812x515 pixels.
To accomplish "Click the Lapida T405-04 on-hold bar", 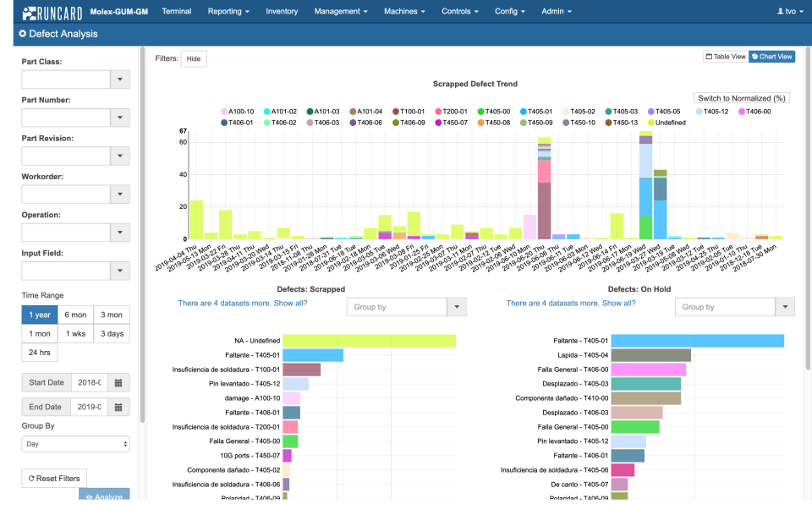I will click(x=651, y=355).
